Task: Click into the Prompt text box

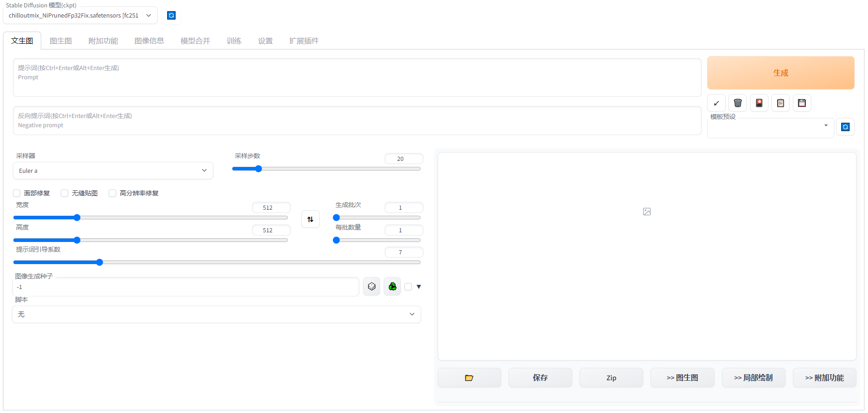Action: pyautogui.click(x=357, y=77)
